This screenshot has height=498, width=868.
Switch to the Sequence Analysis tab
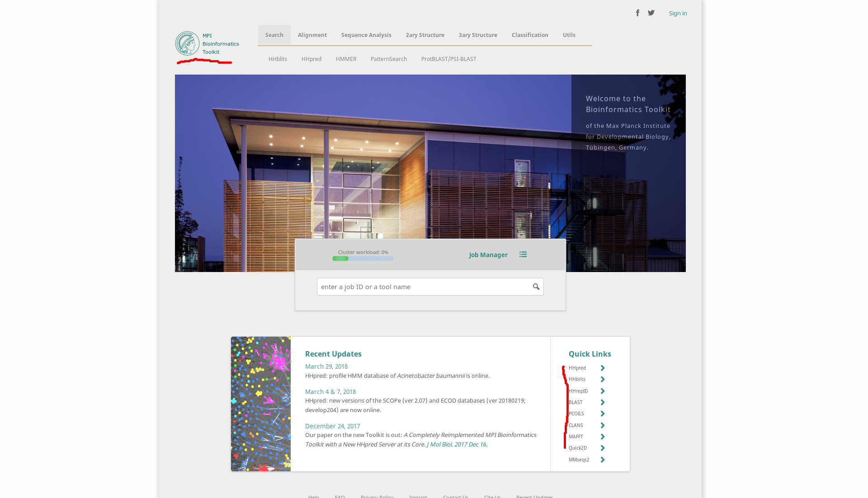tap(366, 35)
